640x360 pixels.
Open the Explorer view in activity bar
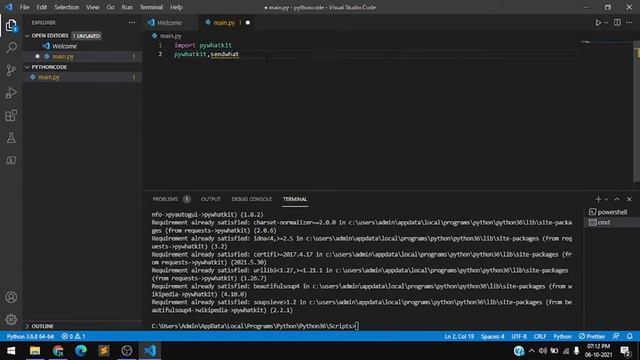coord(11,25)
